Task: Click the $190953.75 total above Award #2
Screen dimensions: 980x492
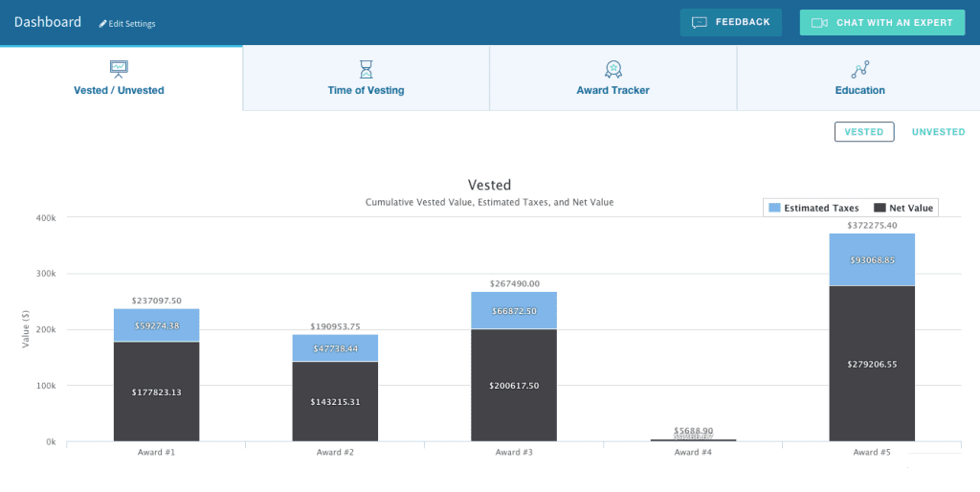Action: tap(335, 326)
